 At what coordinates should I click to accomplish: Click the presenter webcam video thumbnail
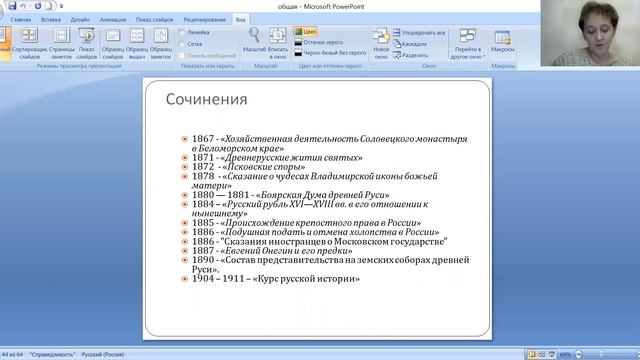pyautogui.click(x=590, y=33)
